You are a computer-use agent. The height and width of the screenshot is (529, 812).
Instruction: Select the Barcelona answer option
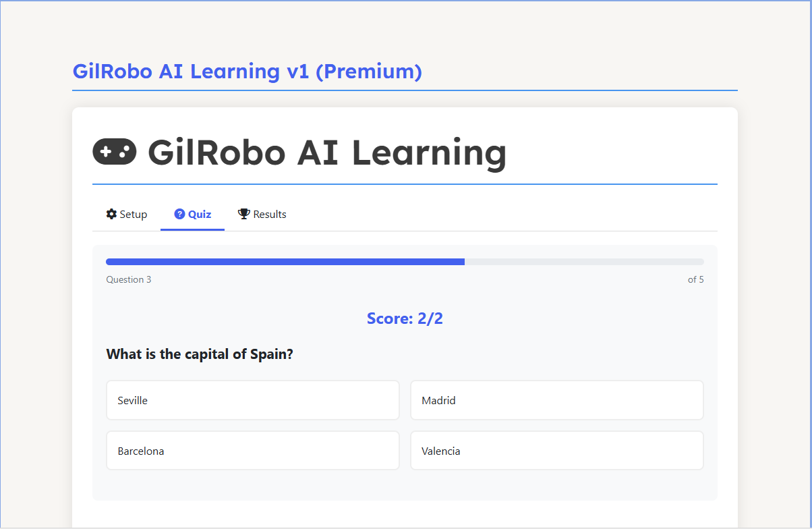pos(252,451)
